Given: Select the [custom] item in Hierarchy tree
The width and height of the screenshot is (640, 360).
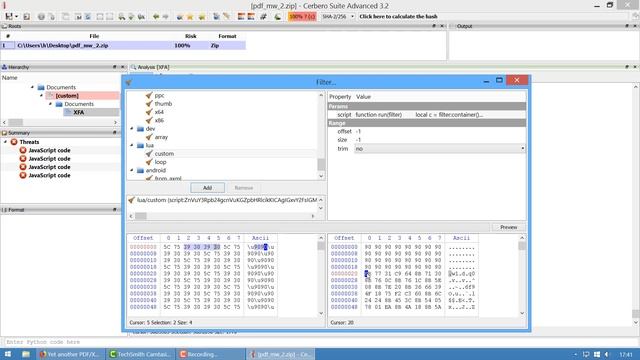Looking at the screenshot, I should pyautogui.click(x=67, y=96).
